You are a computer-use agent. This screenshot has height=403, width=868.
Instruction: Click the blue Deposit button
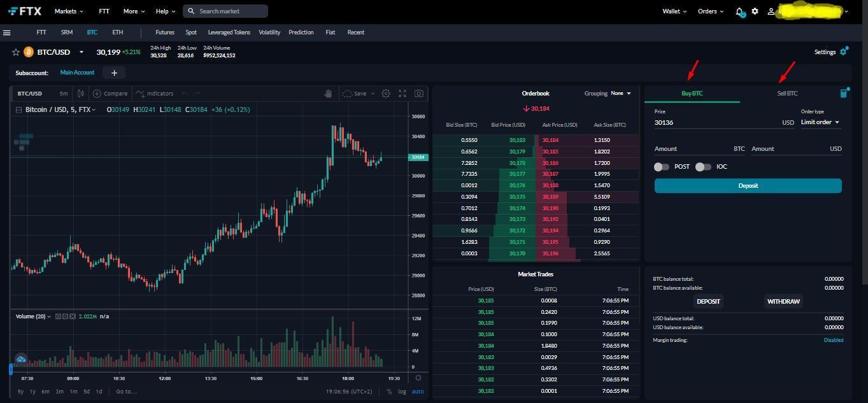click(x=748, y=186)
